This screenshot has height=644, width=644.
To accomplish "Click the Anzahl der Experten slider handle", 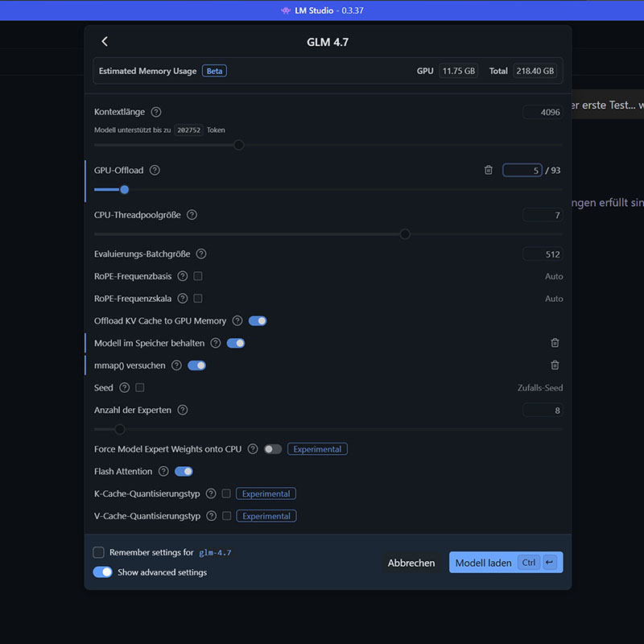I will click(119, 429).
